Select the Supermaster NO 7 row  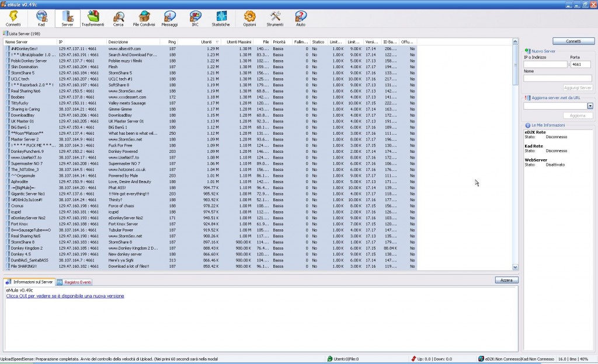(x=210, y=164)
